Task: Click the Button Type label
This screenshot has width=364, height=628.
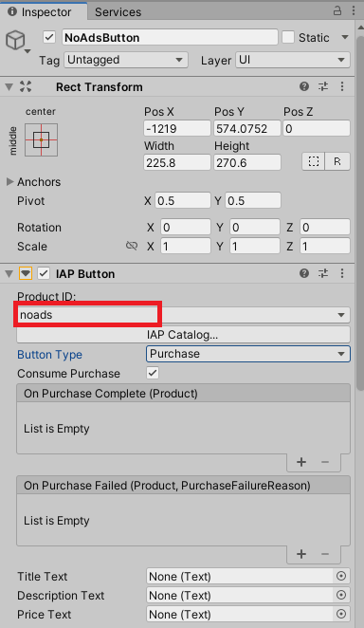Action: (49, 355)
